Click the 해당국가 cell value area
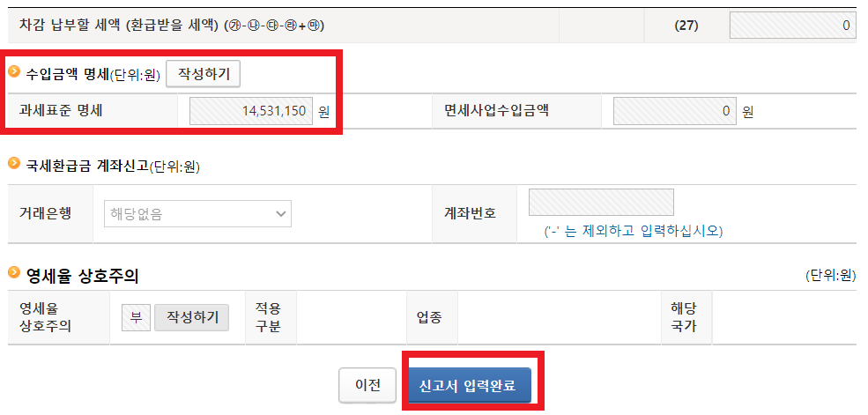 click(x=785, y=317)
